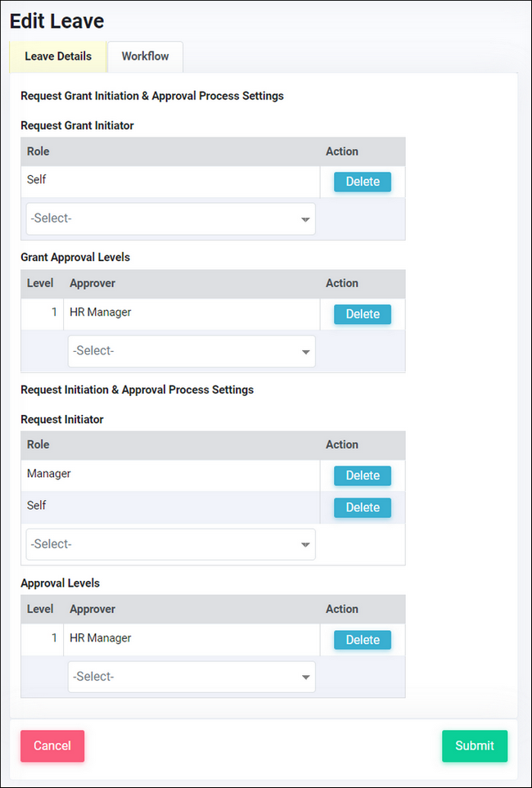Switch to the Leave Details tab
532x788 pixels.
point(57,56)
